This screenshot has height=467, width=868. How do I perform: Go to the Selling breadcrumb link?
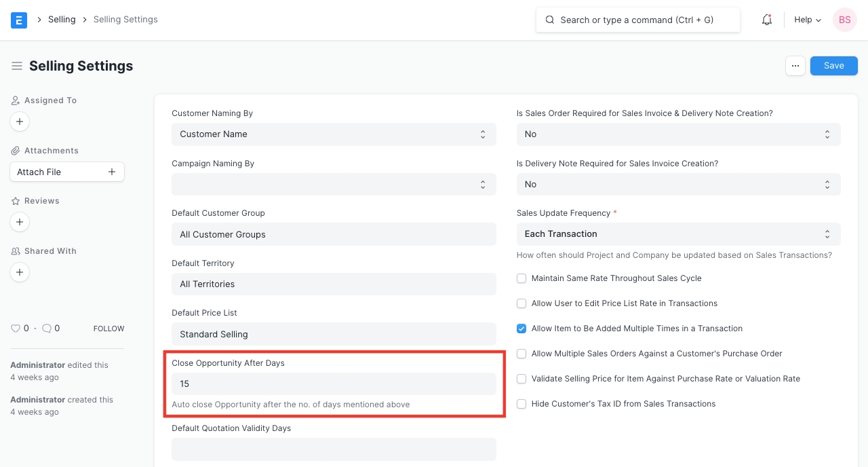pyautogui.click(x=62, y=20)
